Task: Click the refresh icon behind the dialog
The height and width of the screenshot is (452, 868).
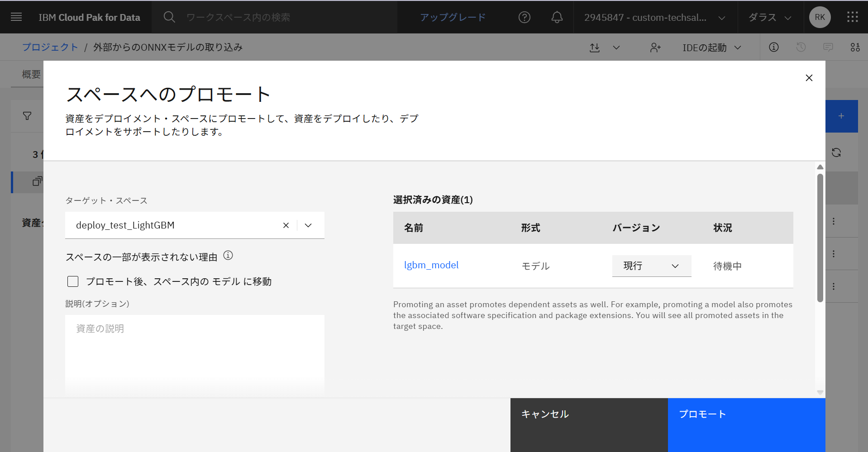Action: [x=836, y=152]
